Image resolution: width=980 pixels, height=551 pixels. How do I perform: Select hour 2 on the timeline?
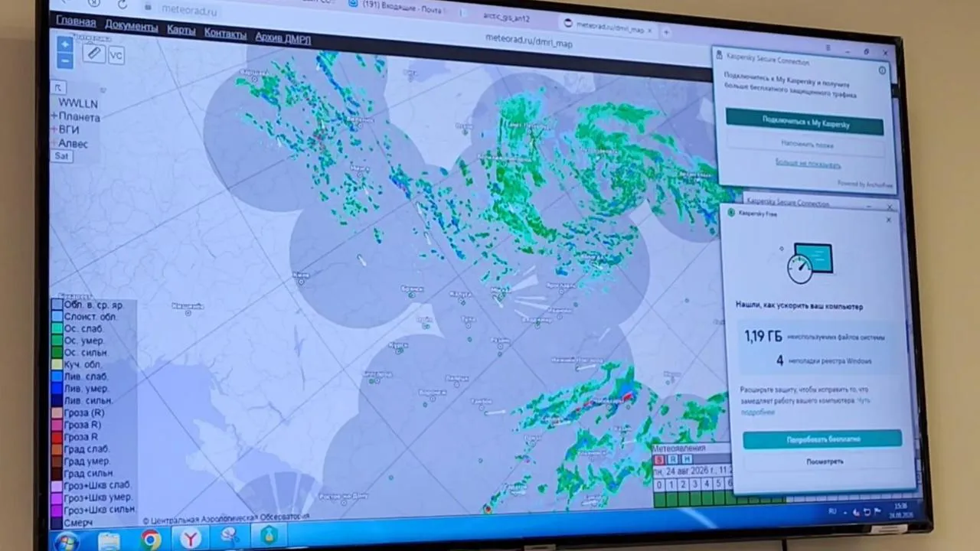point(682,484)
